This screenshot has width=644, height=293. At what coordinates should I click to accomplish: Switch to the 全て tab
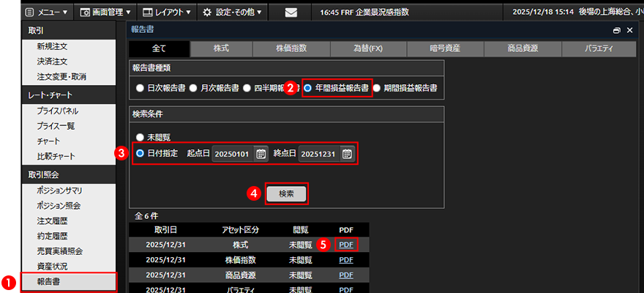tap(159, 48)
